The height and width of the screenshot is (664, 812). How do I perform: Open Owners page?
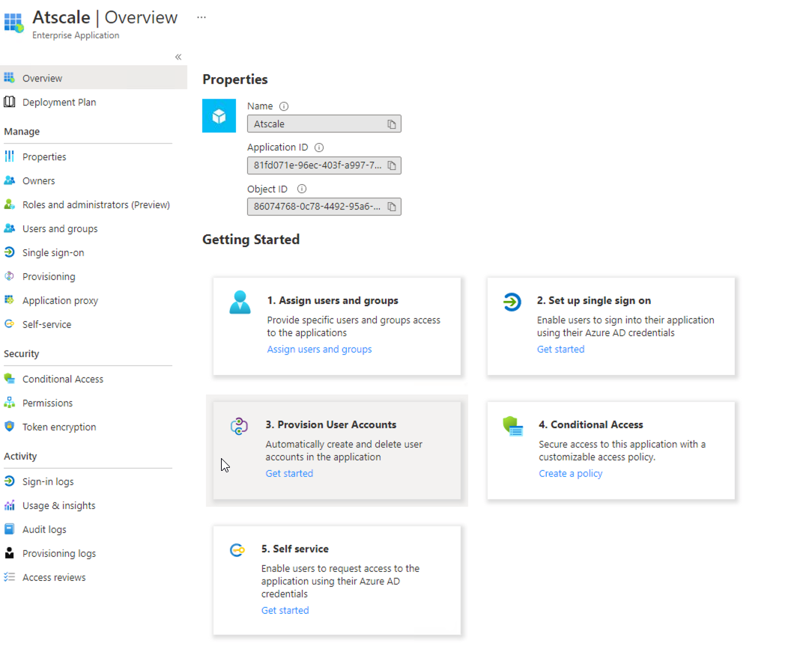point(38,180)
